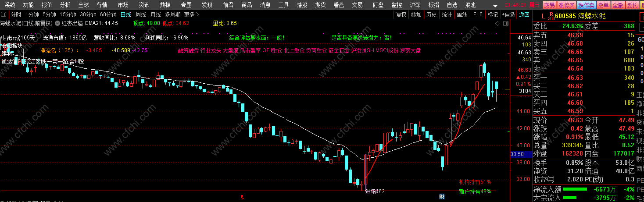The image size is (644, 202).
Task: Select 买五 price 46.59
Action: coord(575,111)
